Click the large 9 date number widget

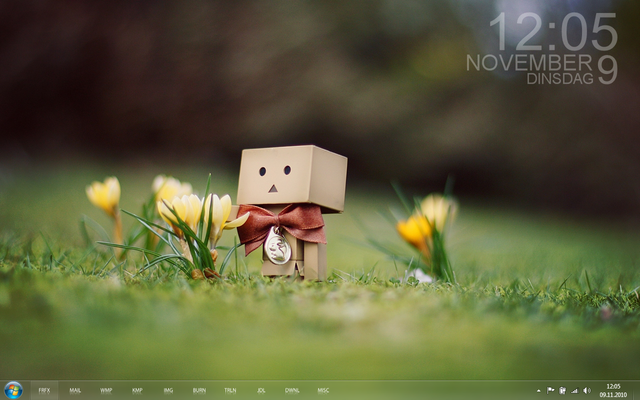point(608,70)
